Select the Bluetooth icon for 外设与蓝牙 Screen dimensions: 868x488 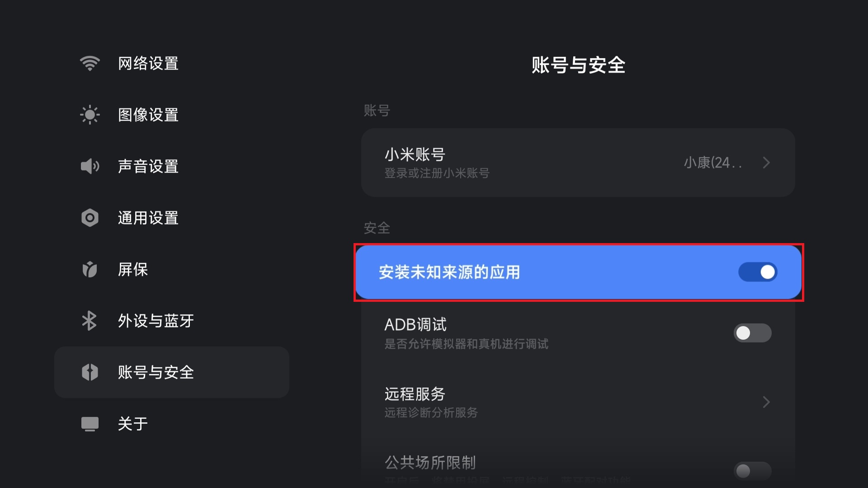click(x=90, y=321)
